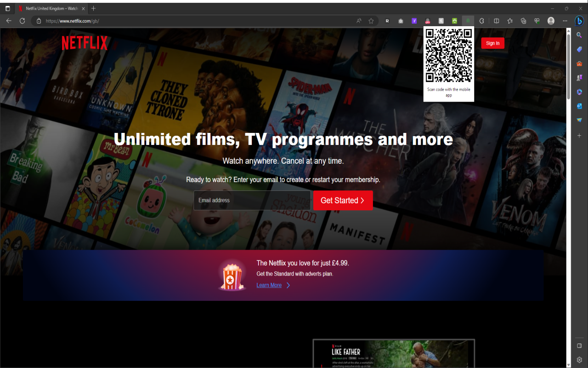Close the Netflix United Kingdom tab
The image size is (588, 368).
click(83, 8)
